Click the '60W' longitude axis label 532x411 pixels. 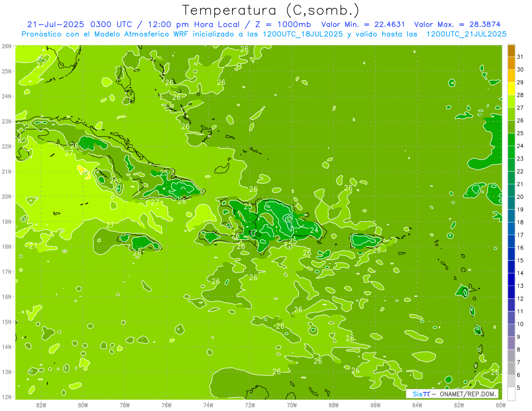[501, 405]
